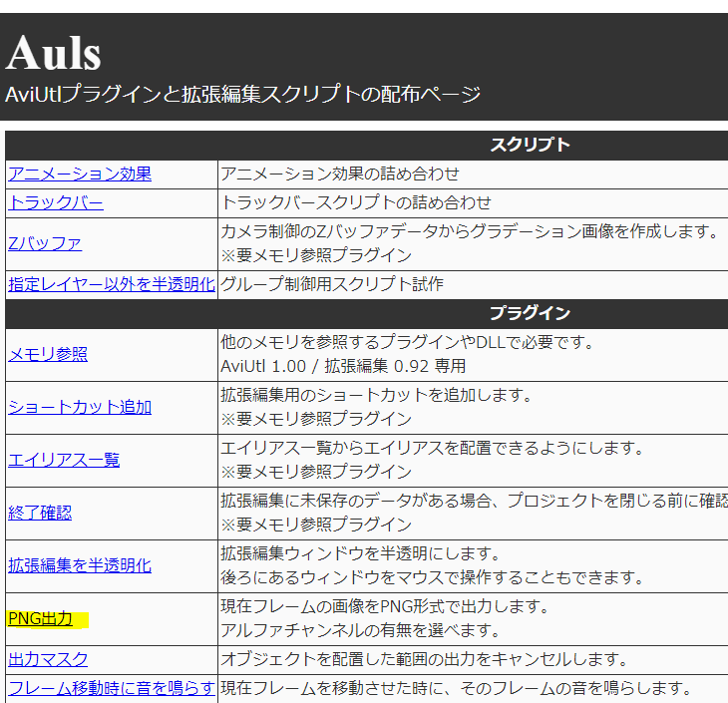Open the 拡張編集を半透明化 plugin link

80,566
